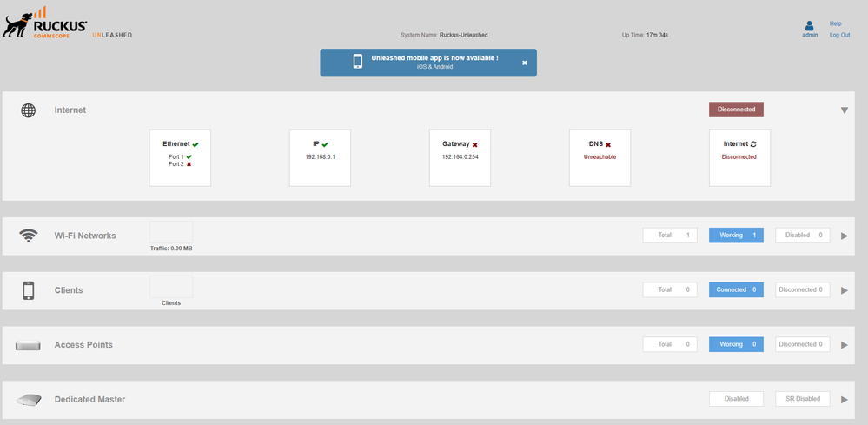The height and width of the screenshot is (425, 868).
Task: Expand the Access Points section
Action: tap(843, 345)
